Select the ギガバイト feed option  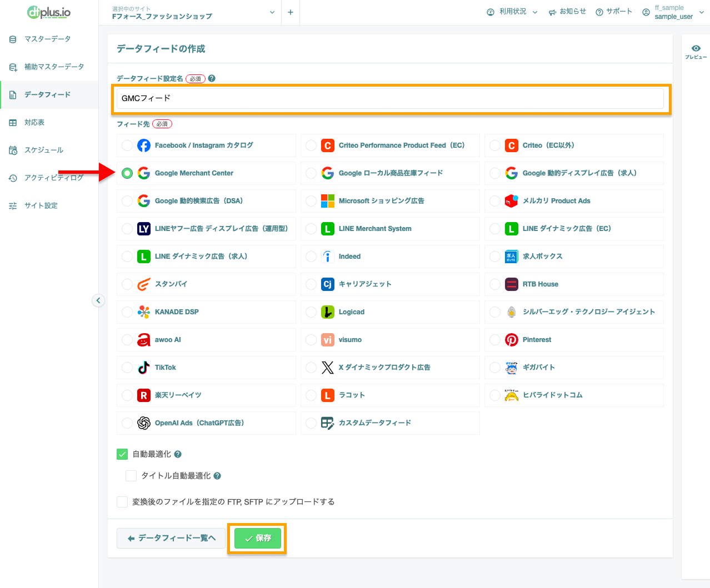pos(574,368)
